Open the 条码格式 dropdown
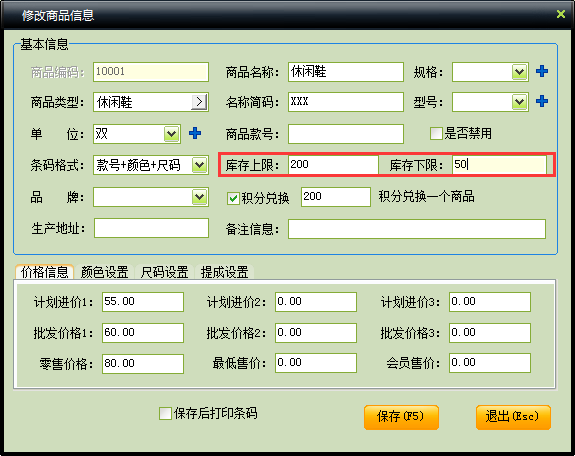575x456 pixels. click(199, 165)
